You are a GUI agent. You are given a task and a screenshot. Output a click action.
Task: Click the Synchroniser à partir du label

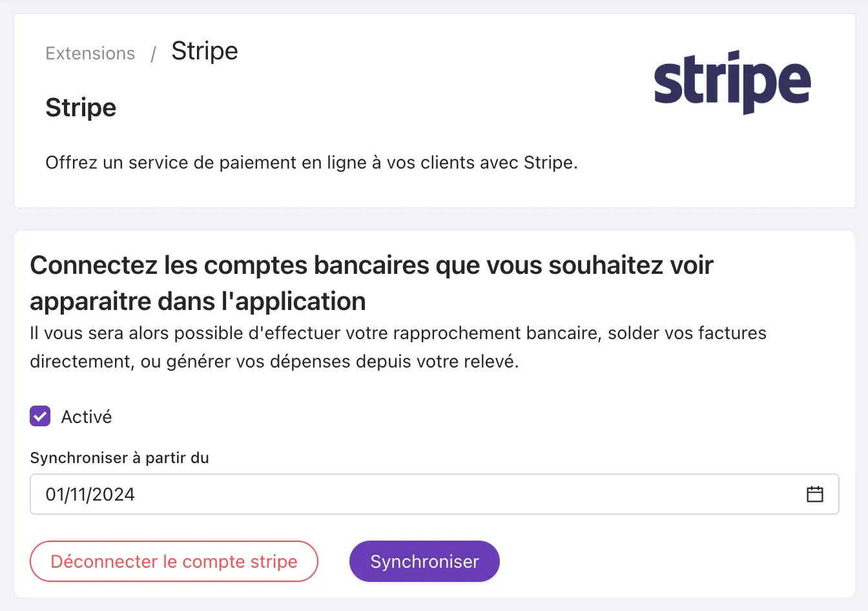(119, 458)
